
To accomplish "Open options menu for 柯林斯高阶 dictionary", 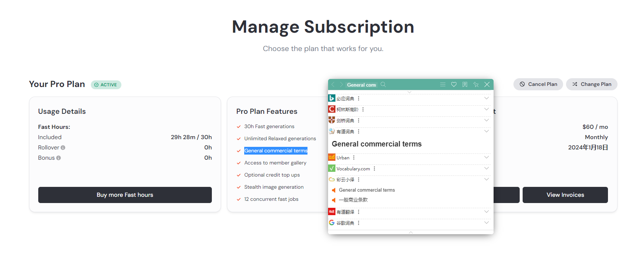I will click(363, 109).
